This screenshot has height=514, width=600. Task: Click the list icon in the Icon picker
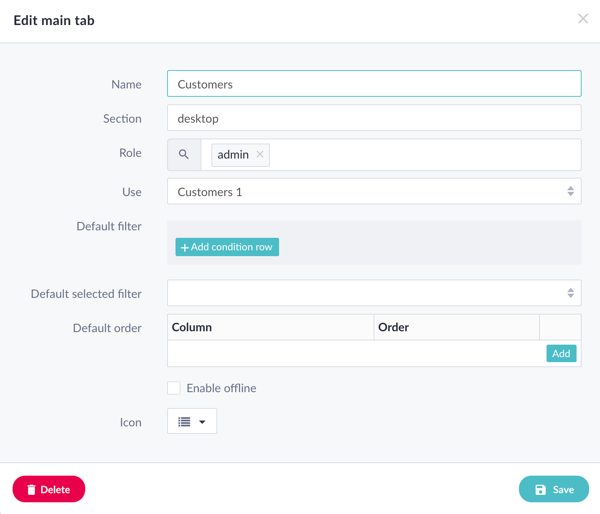[x=184, y=422]
